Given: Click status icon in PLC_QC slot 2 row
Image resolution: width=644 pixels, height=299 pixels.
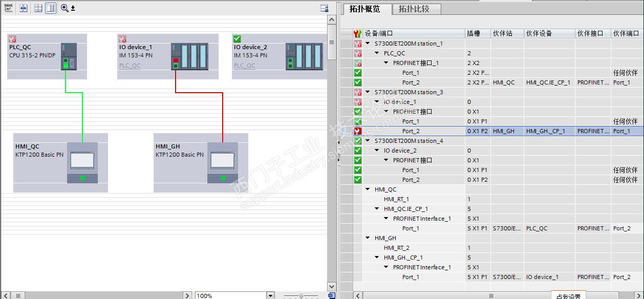Looking at the screenshot, I should pos(358,53).
